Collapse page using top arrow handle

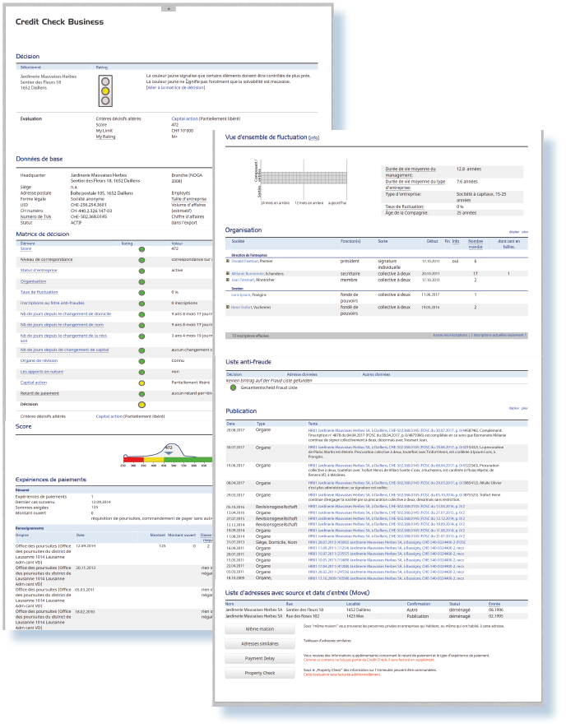[x=169, y=8]
